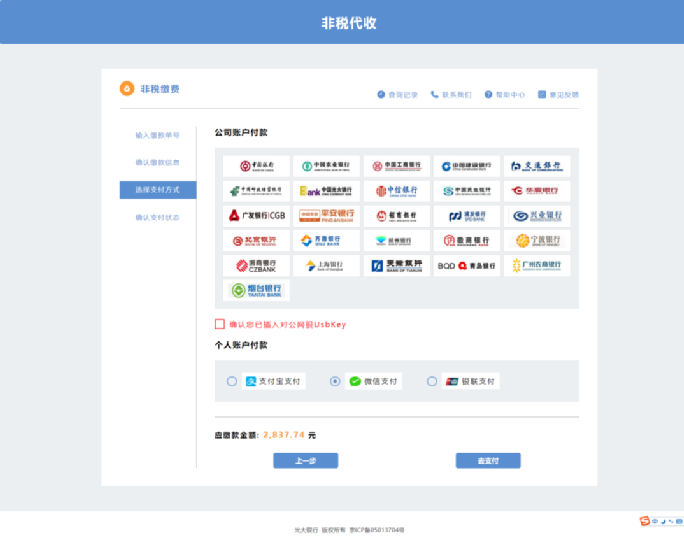Screen dimensions: 684x545
Task: Click the 2,837.74 amount value
Action: [284, 435]
